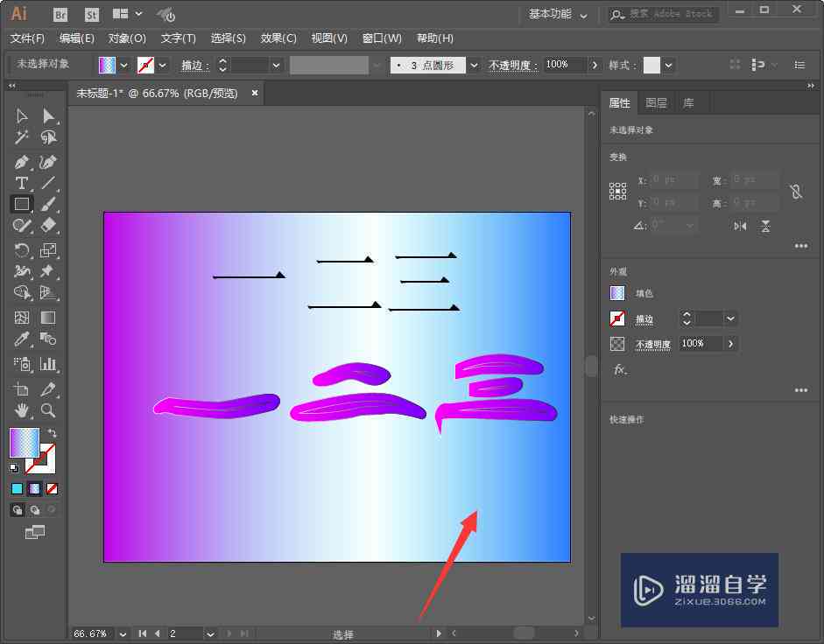Select the Eraser tool
The width and height of the screenshot is (824, 644).
(x=48, y=226)
